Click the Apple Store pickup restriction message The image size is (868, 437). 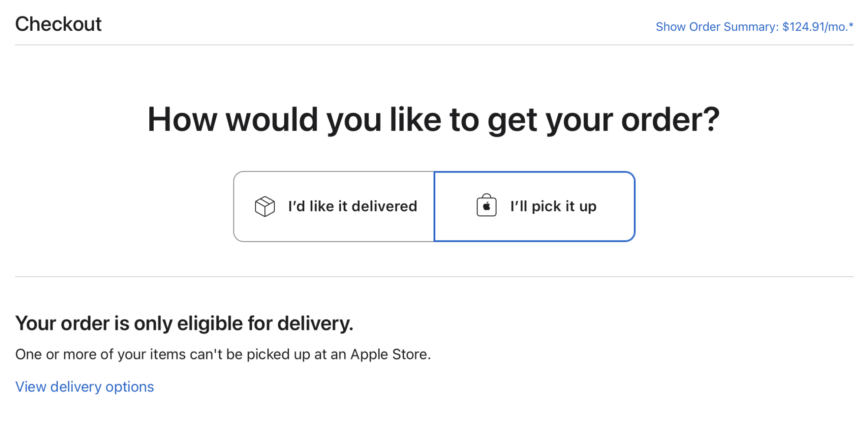(x=223, y=354)
